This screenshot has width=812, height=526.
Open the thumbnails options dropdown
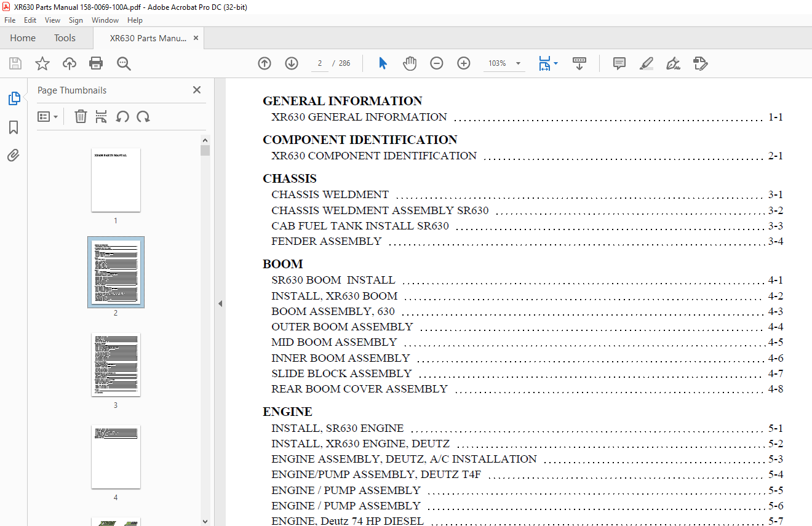47,116
